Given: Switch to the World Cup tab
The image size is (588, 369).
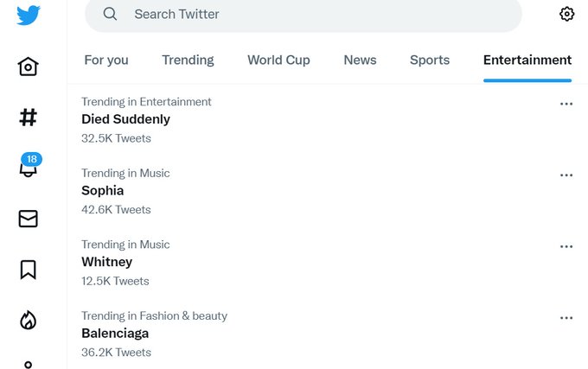Looking at the screenshot, I should pos(278,60).
